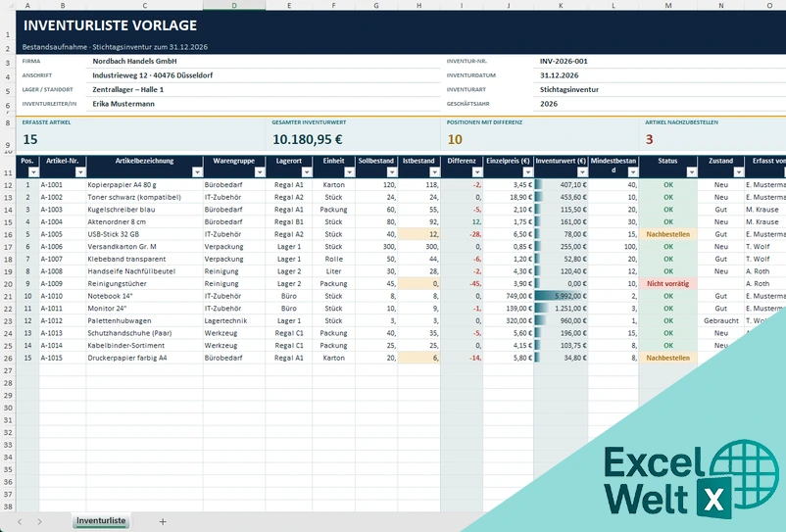Image resolution: width=786 pixels, height=532 pixels.
Task: Select inventory number INV-2026-001 cell
Action: coord(660,61)
